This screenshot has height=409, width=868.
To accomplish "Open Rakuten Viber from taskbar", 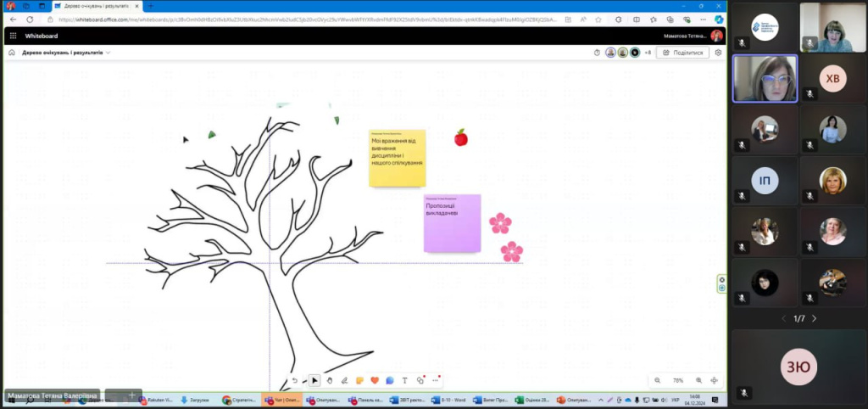I will tap(156, 400).
